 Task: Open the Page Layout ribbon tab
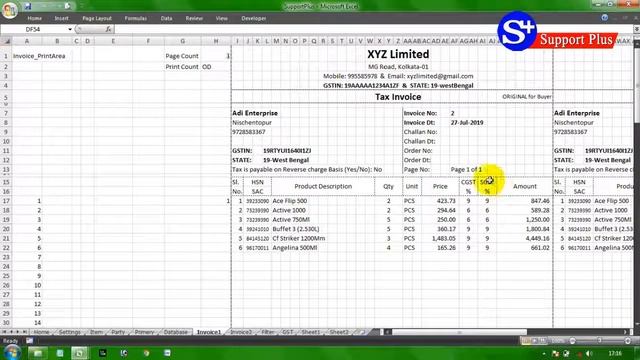coord(97,18)
